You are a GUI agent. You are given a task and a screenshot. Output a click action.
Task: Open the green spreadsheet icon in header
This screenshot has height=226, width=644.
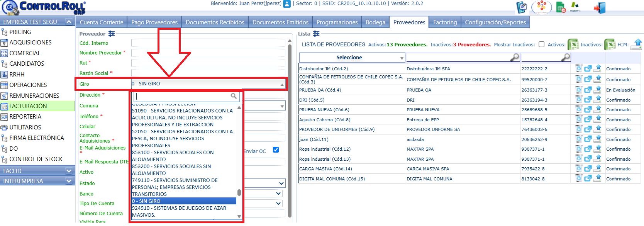tap(561, 7)
